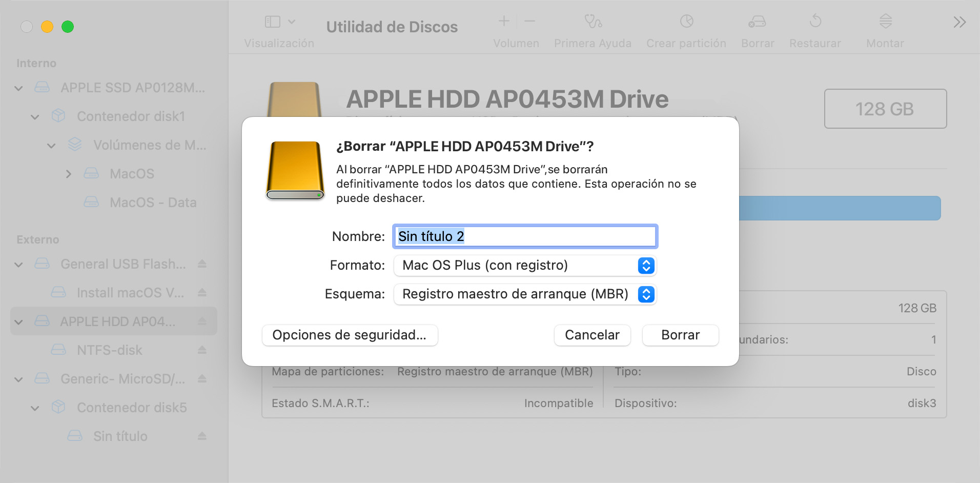Viewport: 980px width, 483px height.
Task: Select Sin título volume in sidebar
Action: pyautogui.click(x=114, y=436)
